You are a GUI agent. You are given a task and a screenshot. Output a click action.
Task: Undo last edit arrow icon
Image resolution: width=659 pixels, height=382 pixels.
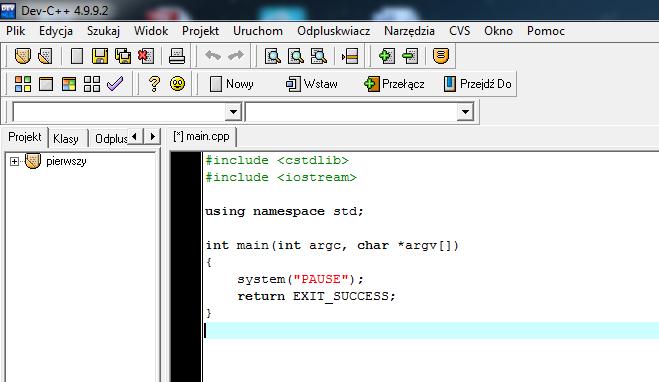[213, 55]
